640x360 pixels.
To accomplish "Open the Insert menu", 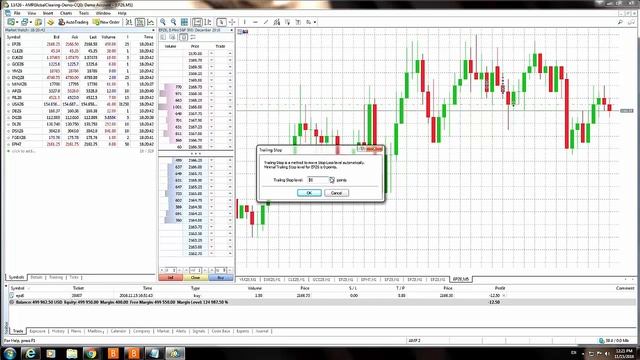I will click(48, 13).
